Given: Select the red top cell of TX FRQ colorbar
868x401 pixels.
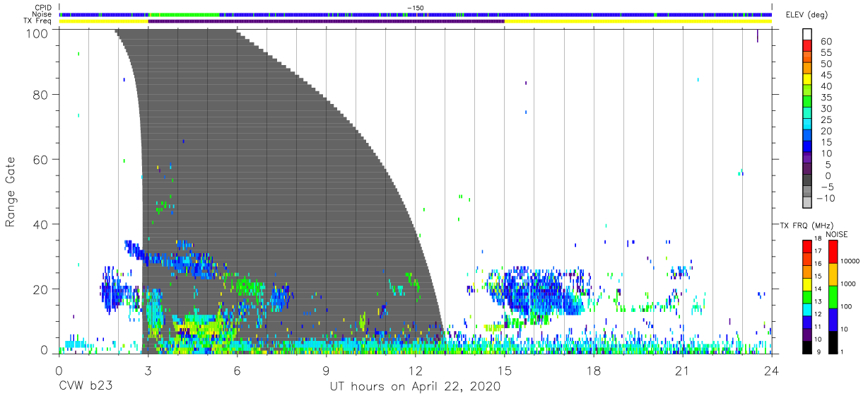Looking at the screenshot, I should [807, 246].
